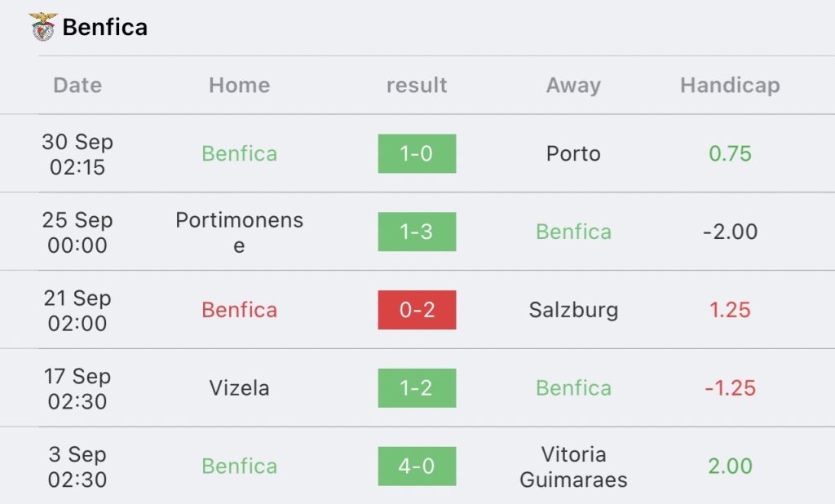Select the Handicap column header
Screen dimensions: 835x504
[730, 86]
